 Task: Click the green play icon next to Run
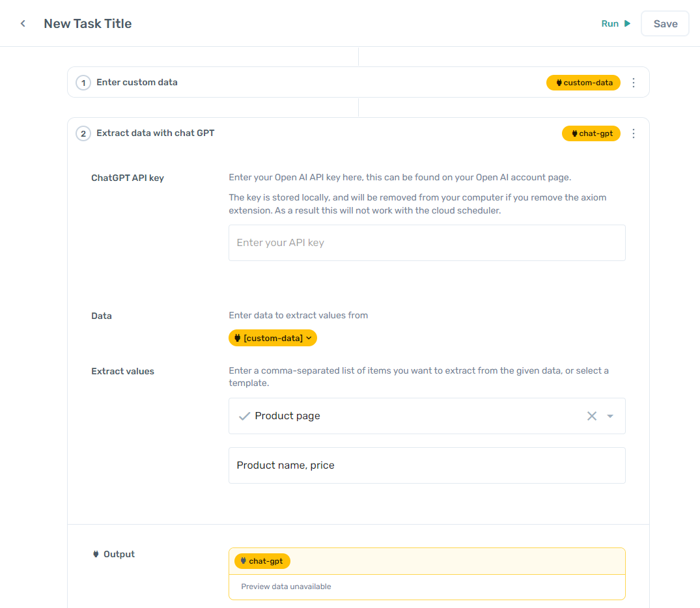pyautogui.click(x=626, y=23)
